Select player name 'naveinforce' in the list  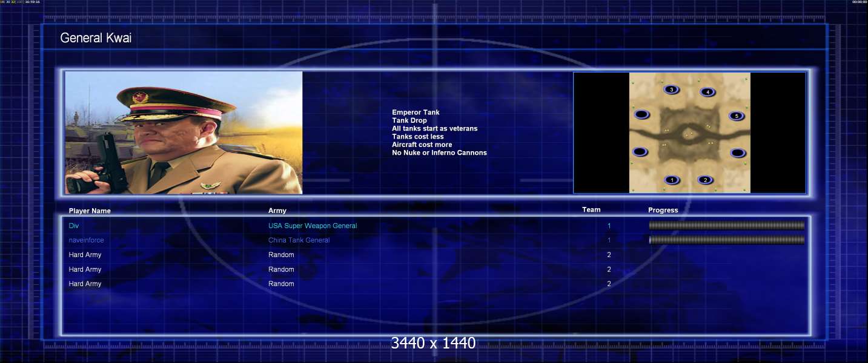pos(86,240)
